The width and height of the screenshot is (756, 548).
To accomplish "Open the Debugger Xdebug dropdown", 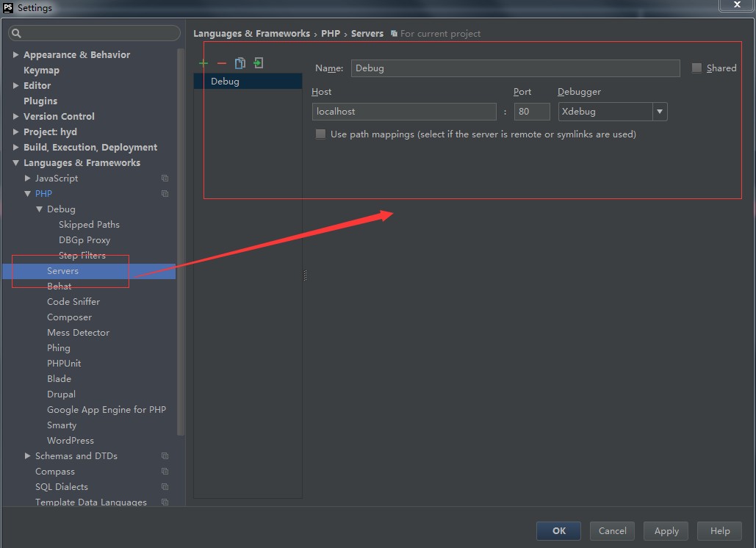I will [x=660, y=112].
